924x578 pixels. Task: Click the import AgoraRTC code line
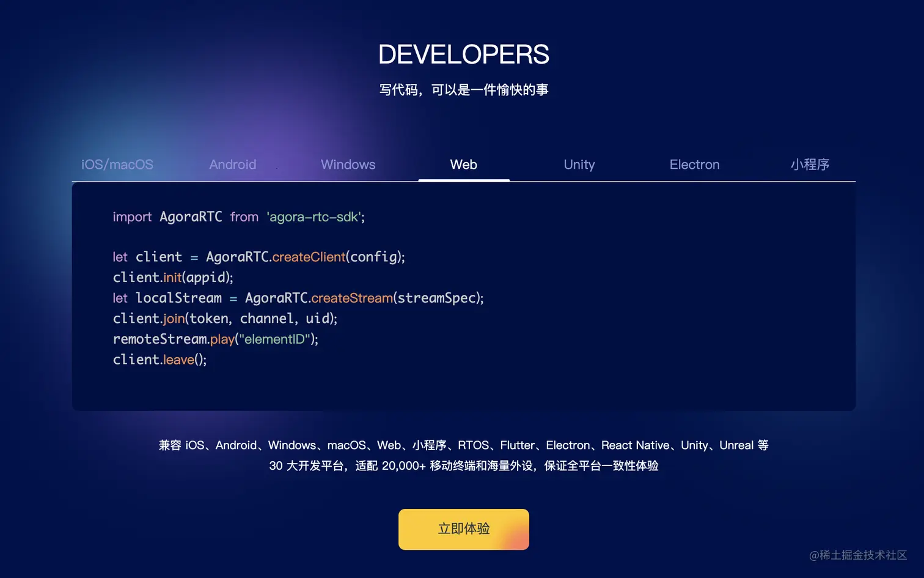click(239, 217)
